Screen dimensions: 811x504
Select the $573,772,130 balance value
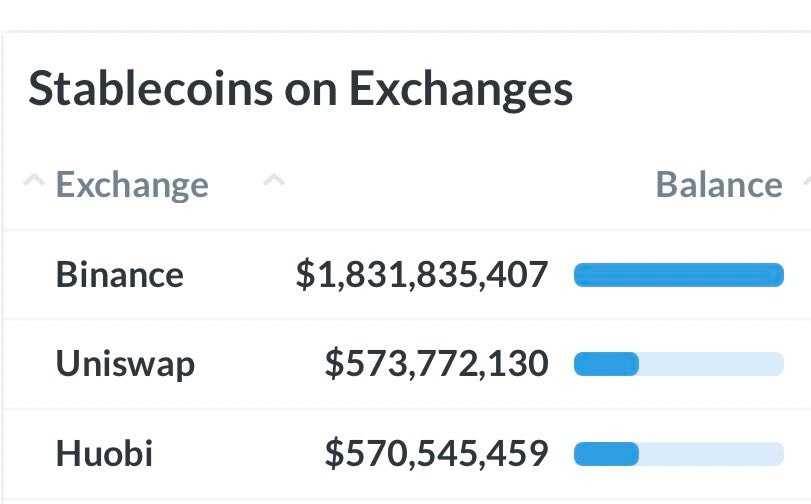pos(437,364)
